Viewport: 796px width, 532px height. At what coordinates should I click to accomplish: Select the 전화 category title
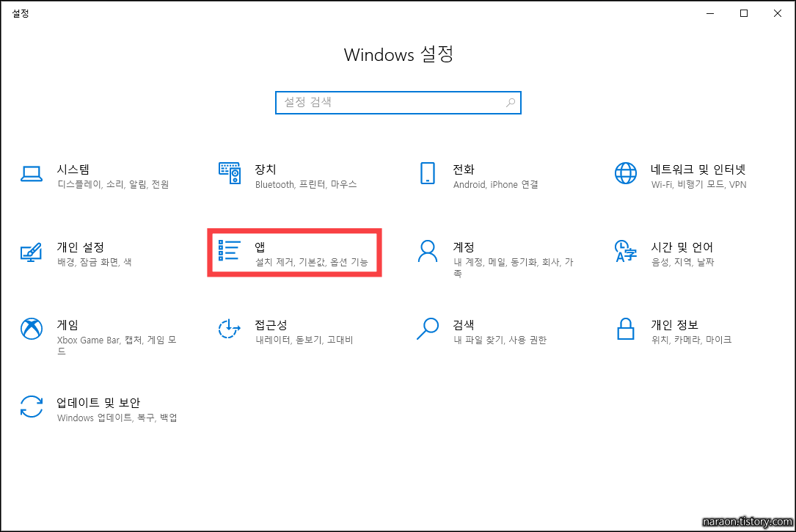point(464,169)
